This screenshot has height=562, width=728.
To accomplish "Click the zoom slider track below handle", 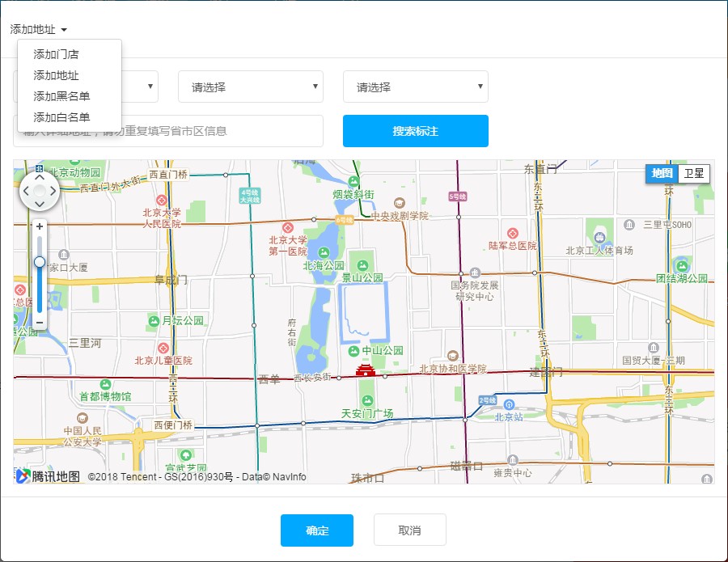I will pyautogui.click(x=40, y=291).
